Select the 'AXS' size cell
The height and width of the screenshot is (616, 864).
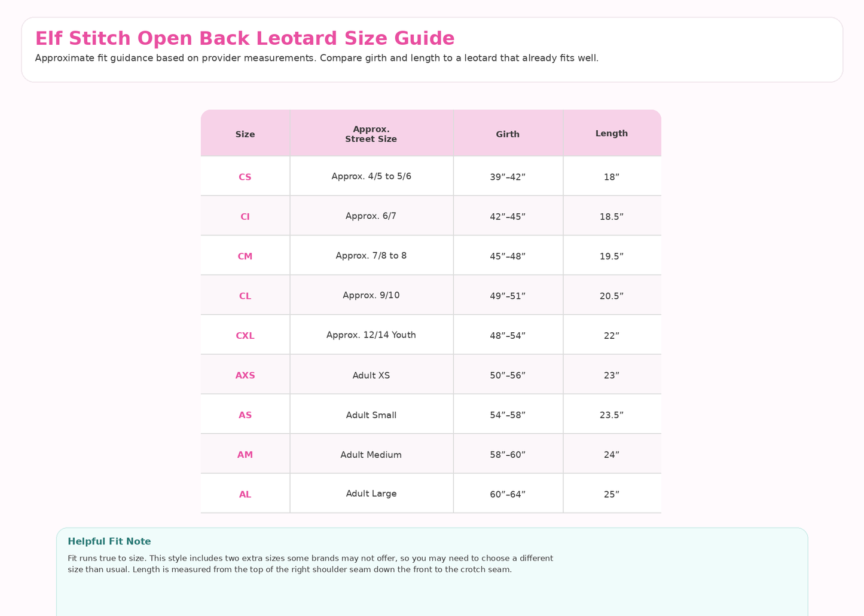245,375
